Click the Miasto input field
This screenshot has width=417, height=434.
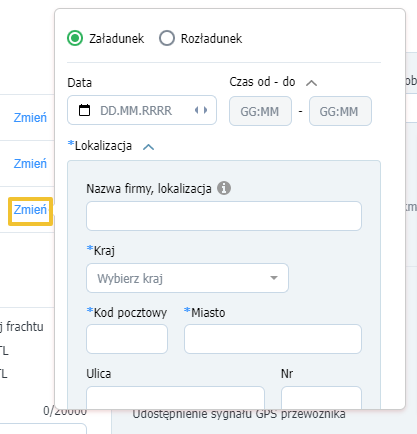coord(273,339)
